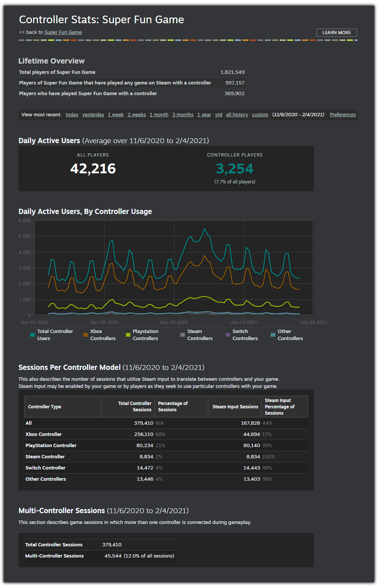Select the 'Xbox Controller' table row label

pyautogui.click(x=43, y=434)
